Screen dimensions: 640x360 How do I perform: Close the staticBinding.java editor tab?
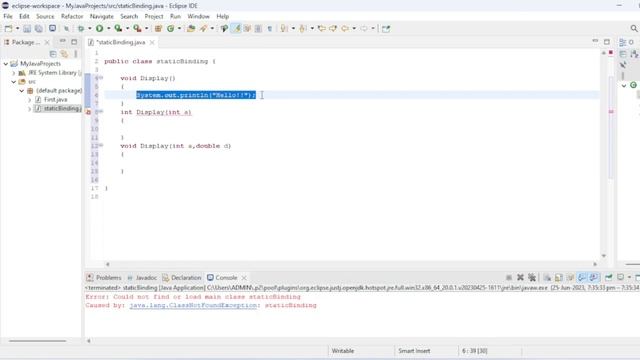152,42
